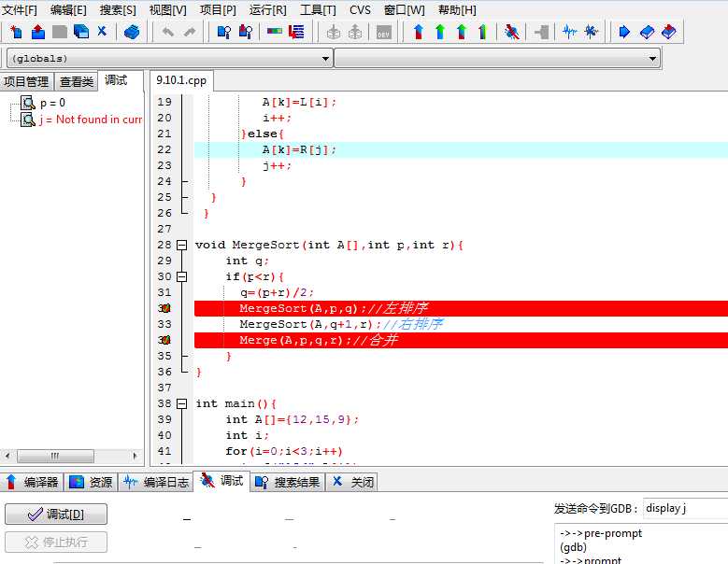Remove breakpoint marker on line 32
Screen dimensions: 728x564
[x=164, y=308]
